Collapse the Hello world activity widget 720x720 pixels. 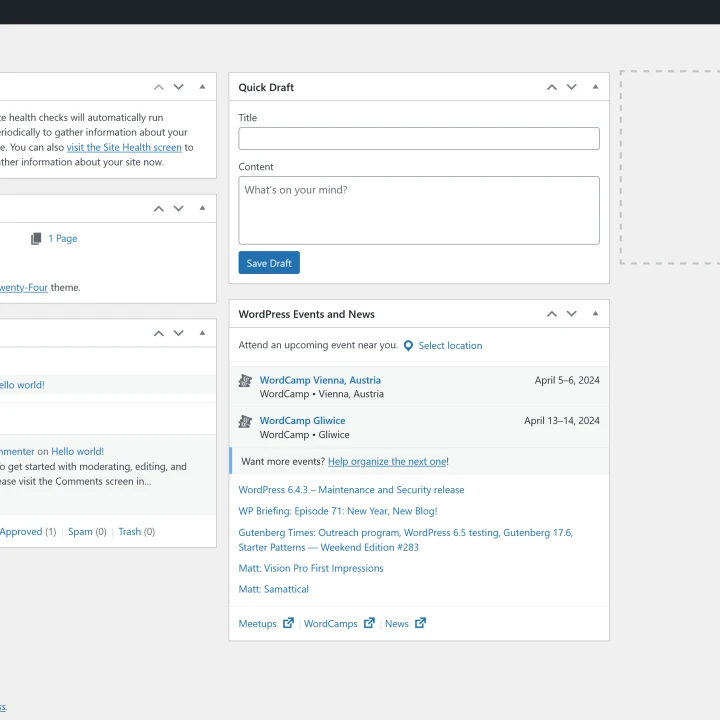click(202, 333)
